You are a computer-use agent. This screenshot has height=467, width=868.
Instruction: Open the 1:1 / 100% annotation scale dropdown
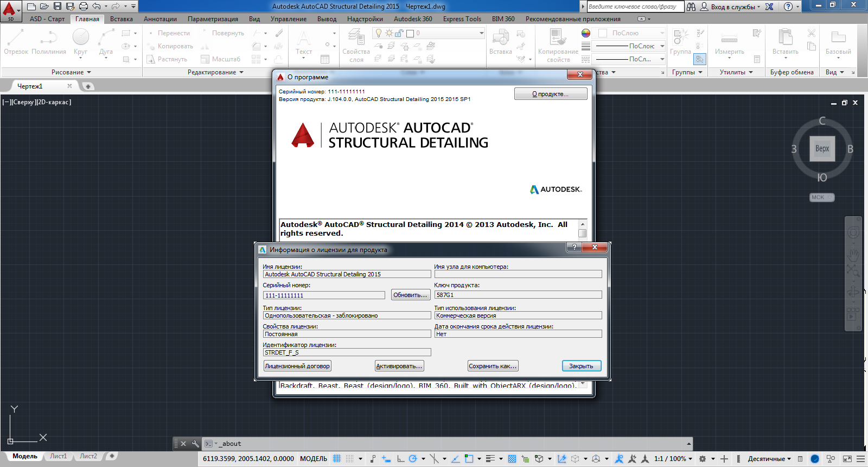pos(673,459)
